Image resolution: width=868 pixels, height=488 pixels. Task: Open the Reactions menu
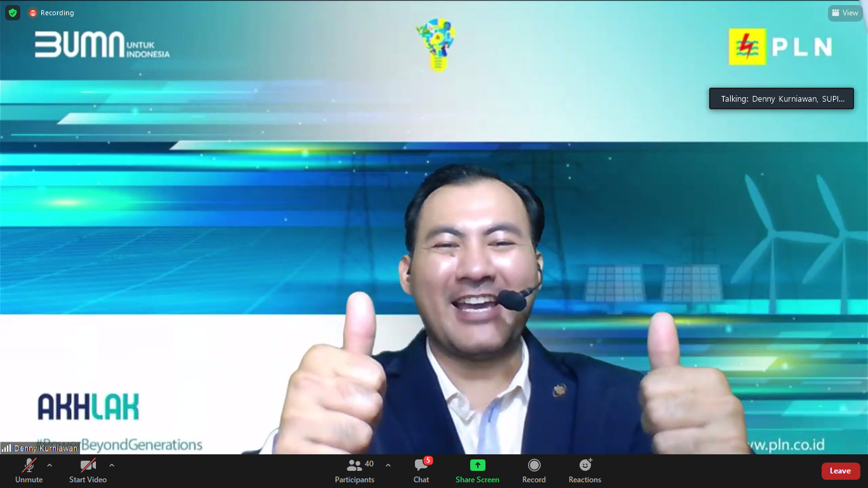point(585,471)
